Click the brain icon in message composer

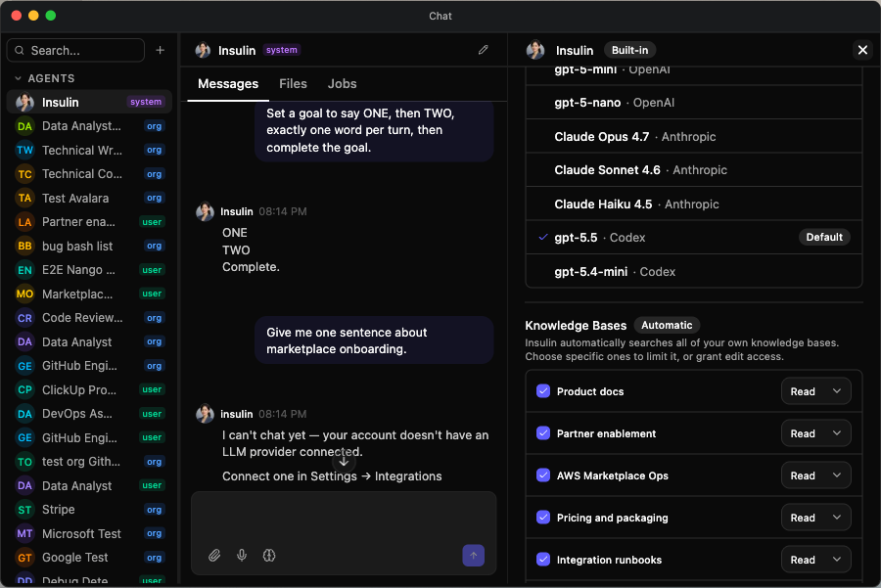click(269, 556)
